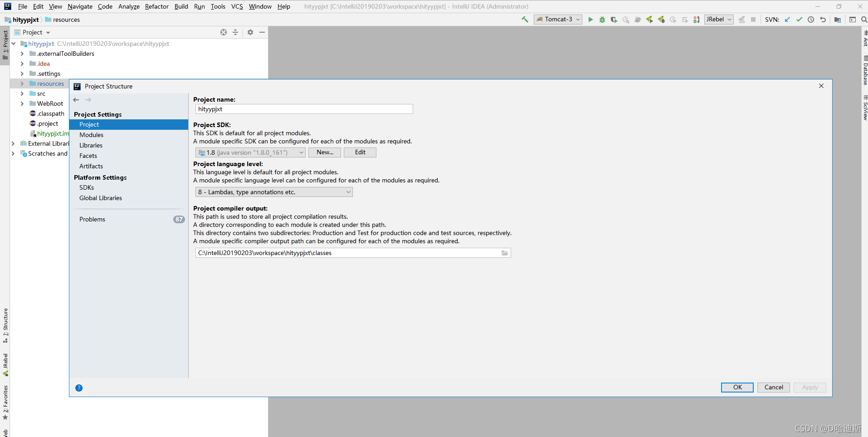The height and width of the screenshot is (437, 868).
Task: Open the Build menu
Action: (181, 6)
